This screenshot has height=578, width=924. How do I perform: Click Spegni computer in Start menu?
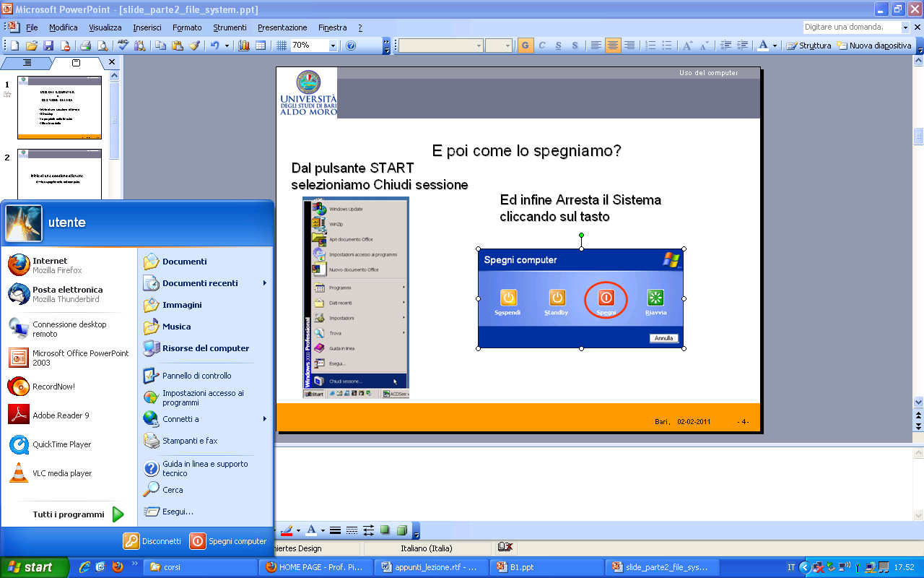pyautogui.click(x=228, y=541)
